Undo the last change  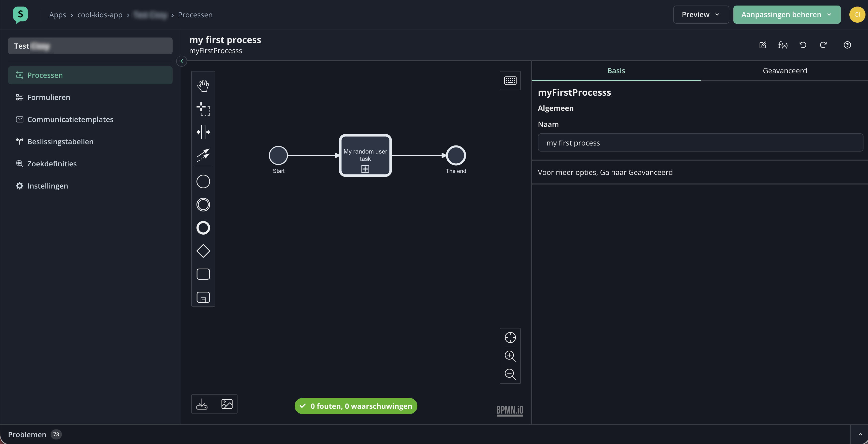click(803, 45)
